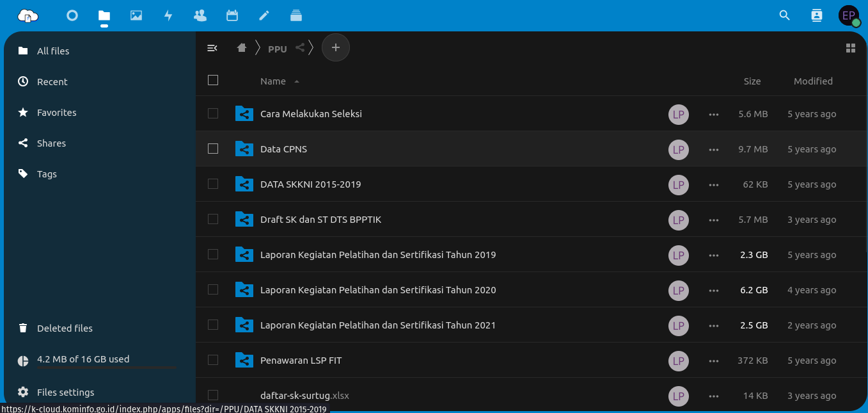
Task: Sort files by Modified column
Action: coord(813,81)
